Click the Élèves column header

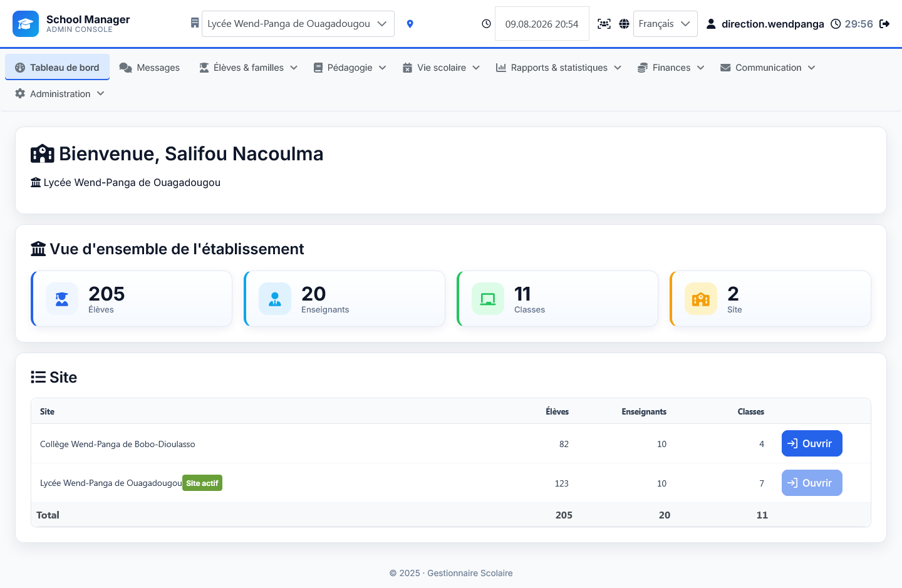pos(557,411)
